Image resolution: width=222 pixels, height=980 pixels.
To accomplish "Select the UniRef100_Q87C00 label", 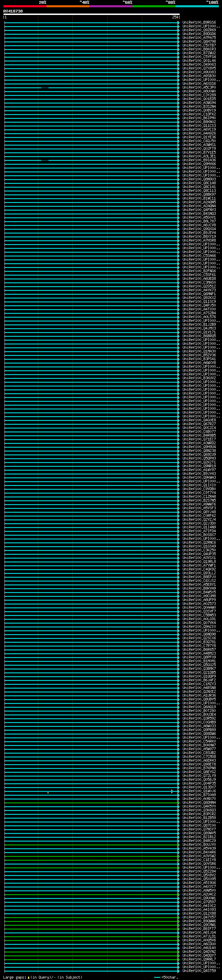I will tap(199, 825).
